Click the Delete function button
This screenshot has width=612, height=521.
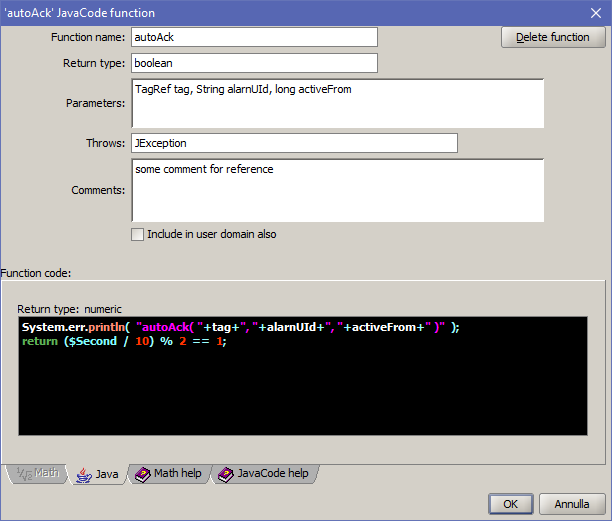[553, 37]
